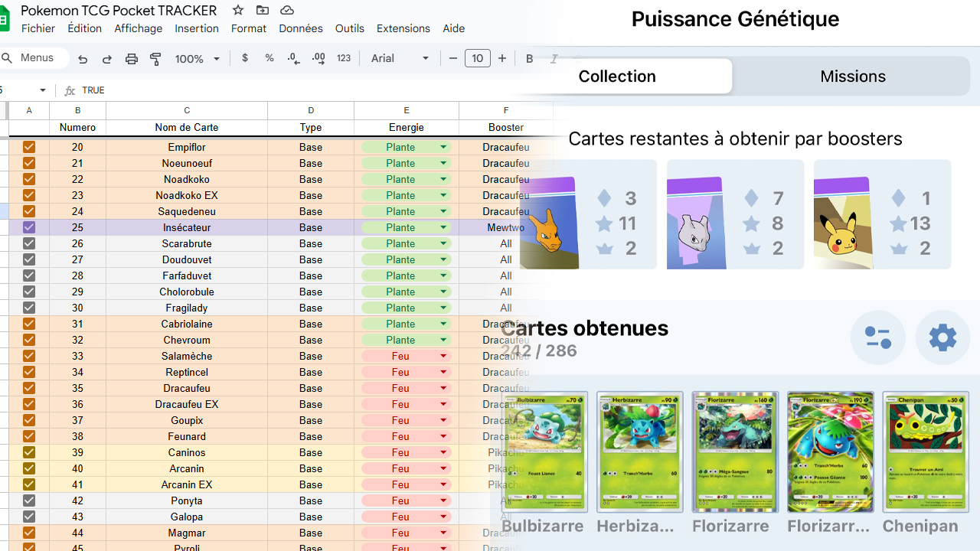Toggle the checkbox for Noeunoeuf

click(x=29, y=163)
